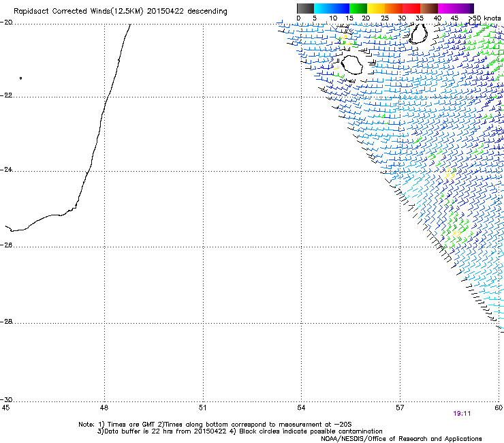Click the 'Data buffer is 22 hrs' note
504x443 pixels.
[x=240, y=431]
